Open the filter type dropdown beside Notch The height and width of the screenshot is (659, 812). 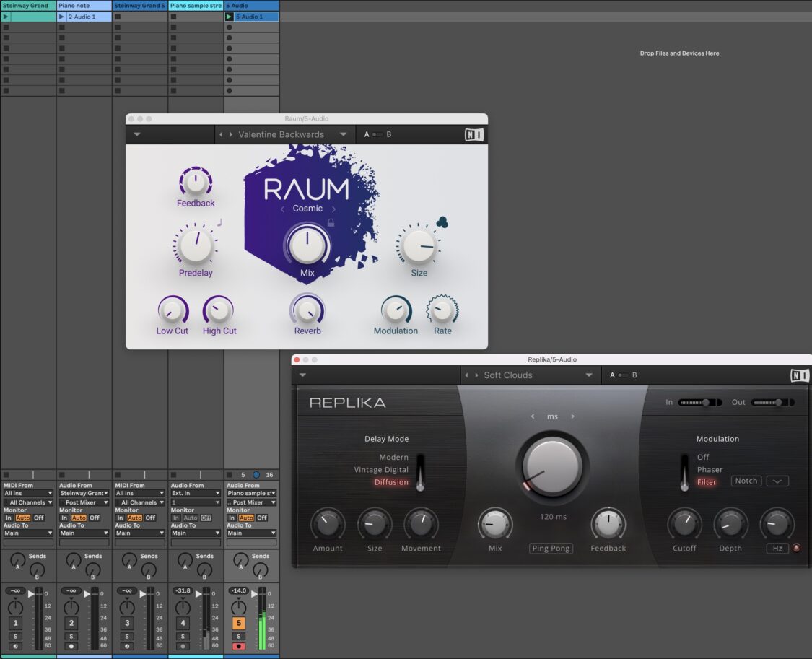[777, 481]
